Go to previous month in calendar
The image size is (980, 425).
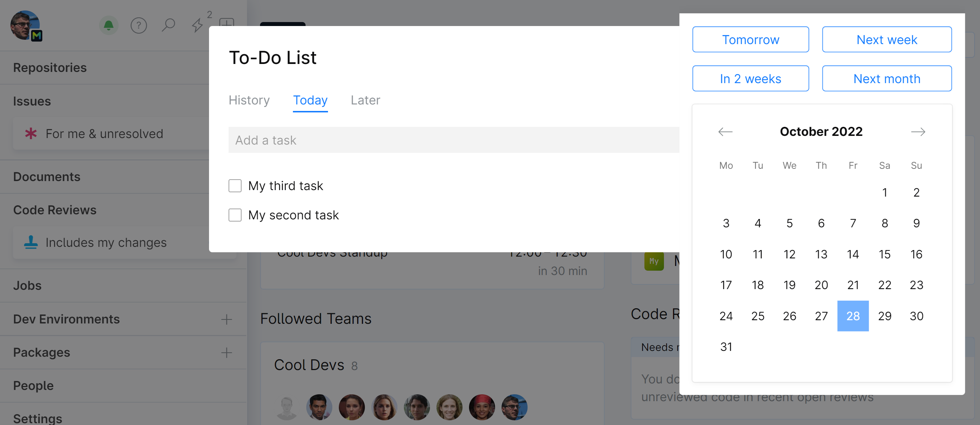(x=725, y=132)
